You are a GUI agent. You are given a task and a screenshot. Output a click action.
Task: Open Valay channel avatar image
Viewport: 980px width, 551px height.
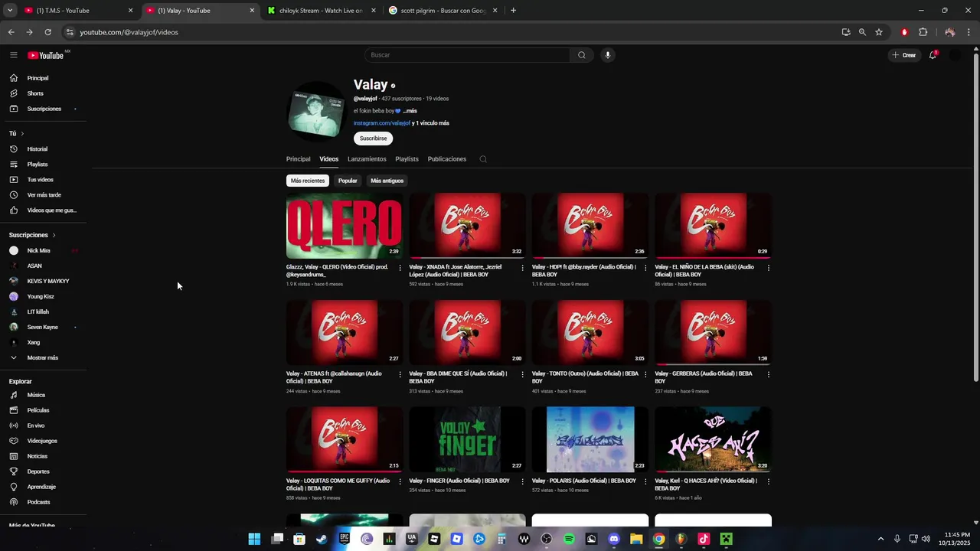(x=315, y=112)
